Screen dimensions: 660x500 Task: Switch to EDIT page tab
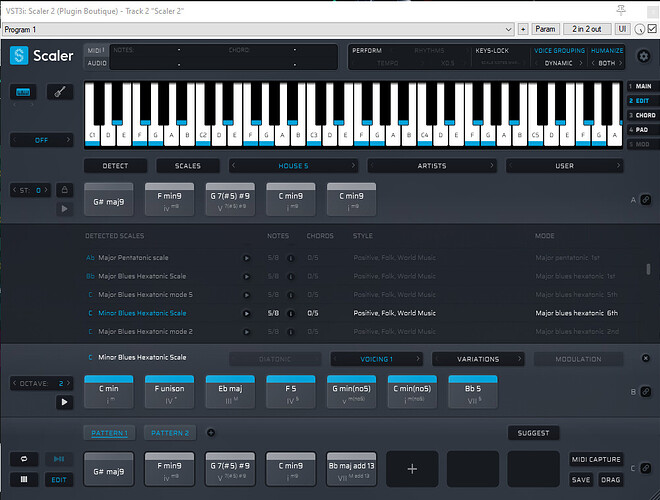(x=643, y=101)
